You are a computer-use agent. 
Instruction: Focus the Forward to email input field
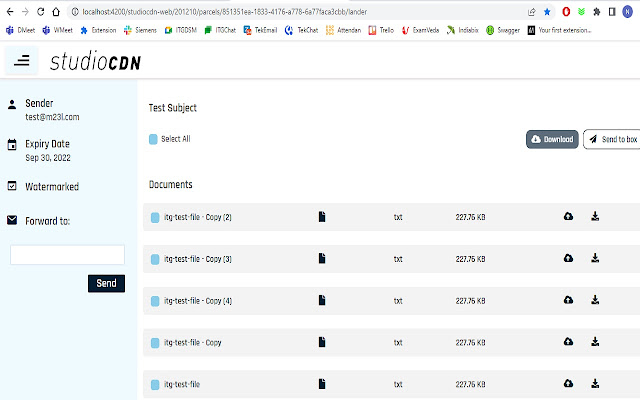[67, 255]
